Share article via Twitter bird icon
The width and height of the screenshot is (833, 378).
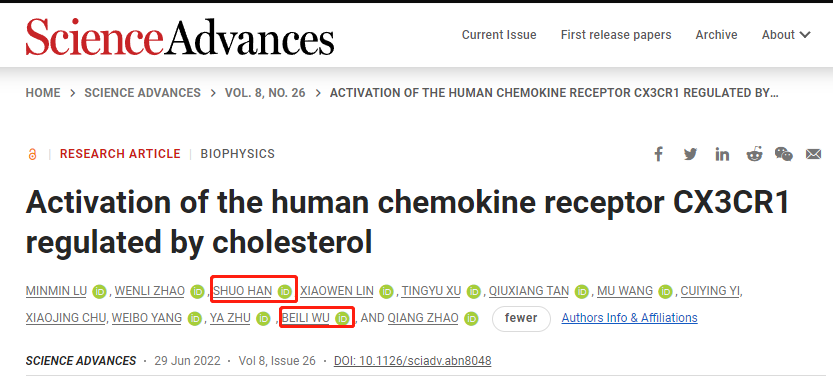tap(690, 154)
